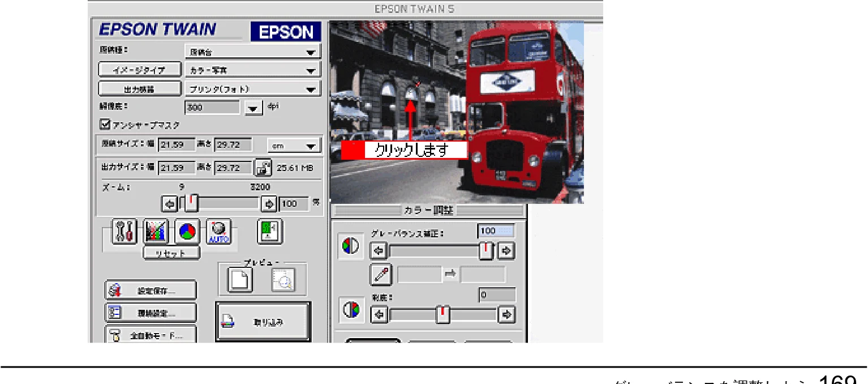Click the zoom slider thumb
This screenshot has height=384, width=868.
point(193,202)
